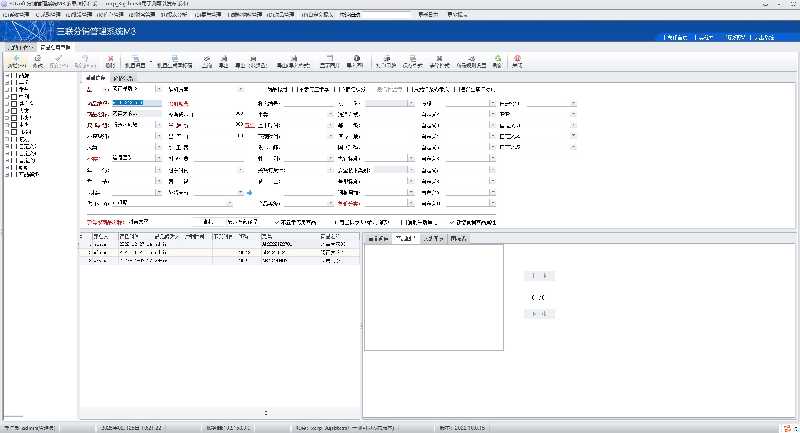This screenshot has width=800, height=433.
Task: Tick the first checkbox in the left tree
Action: coord(16,76)
